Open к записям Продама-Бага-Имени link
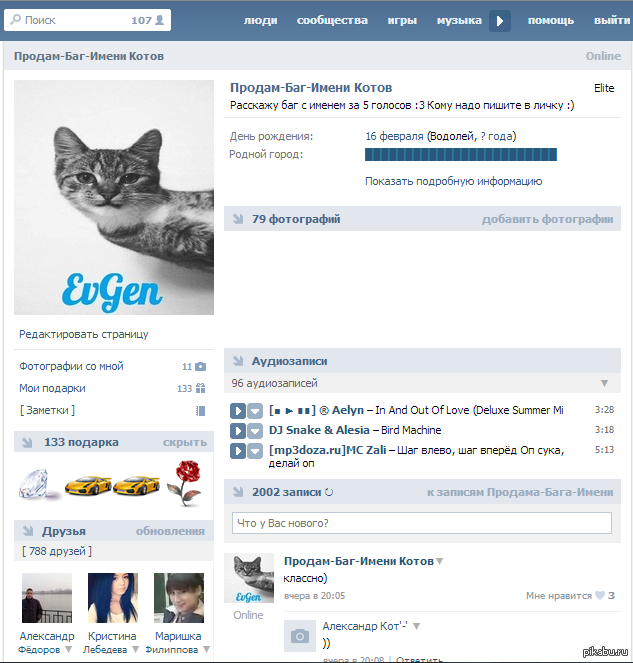This screenshot has width=633, height=663. pyautogui.click(x=520, y=492)
